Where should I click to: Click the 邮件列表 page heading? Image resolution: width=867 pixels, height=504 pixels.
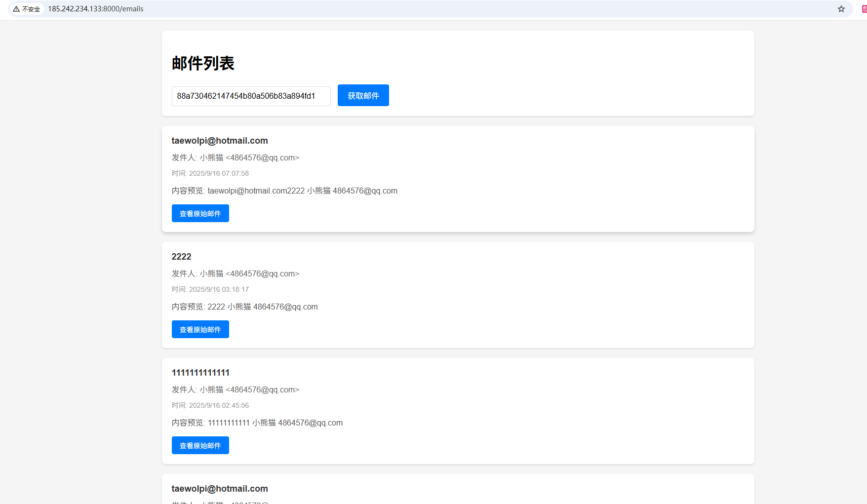tap(203, 63)
